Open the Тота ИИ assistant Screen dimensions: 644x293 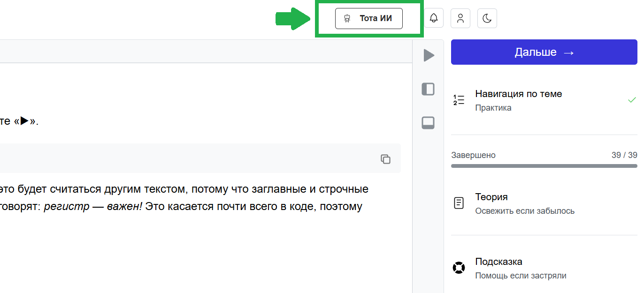point(369,19)
